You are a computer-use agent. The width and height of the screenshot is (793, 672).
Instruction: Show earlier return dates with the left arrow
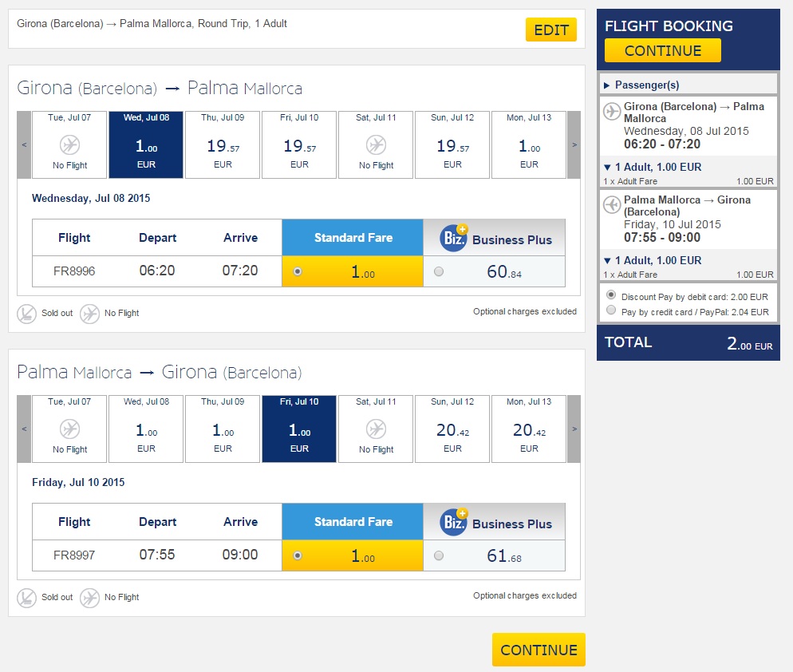[x=24, y=429]
